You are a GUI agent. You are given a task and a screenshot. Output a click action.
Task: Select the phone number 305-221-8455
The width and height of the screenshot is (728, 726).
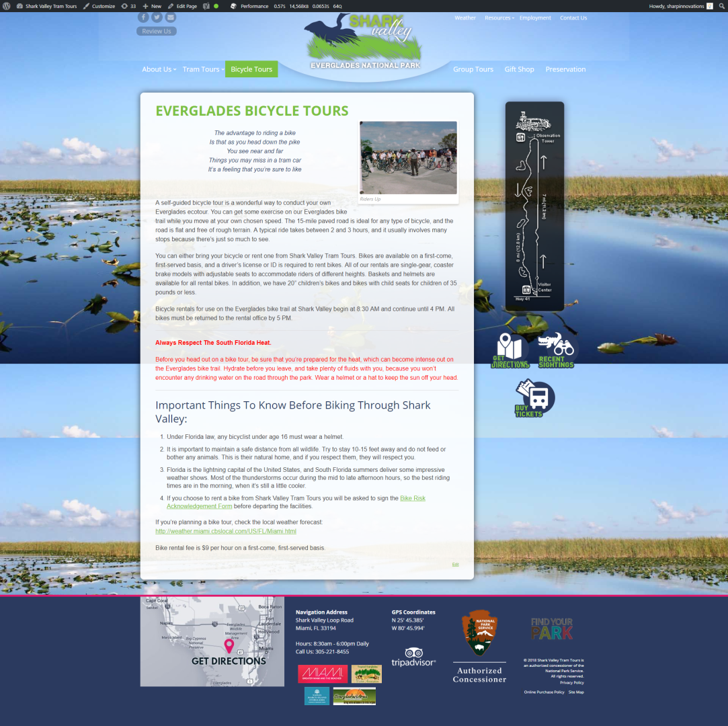pos(331,652)
